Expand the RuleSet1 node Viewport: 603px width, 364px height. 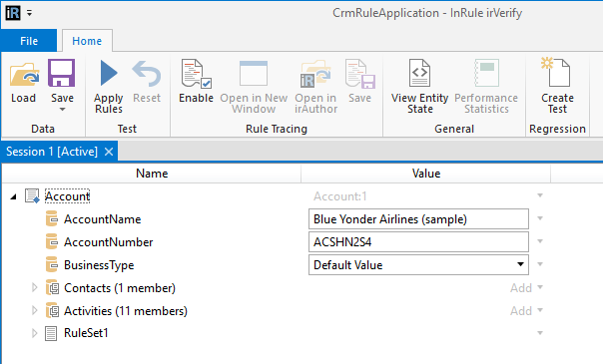(34, 333)
